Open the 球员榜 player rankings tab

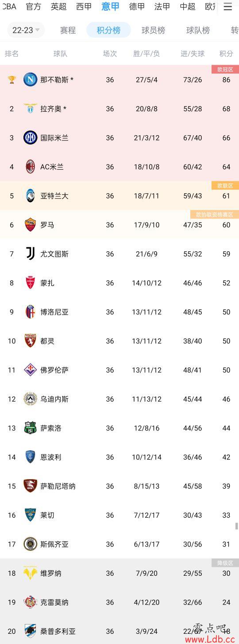point(153,30)
